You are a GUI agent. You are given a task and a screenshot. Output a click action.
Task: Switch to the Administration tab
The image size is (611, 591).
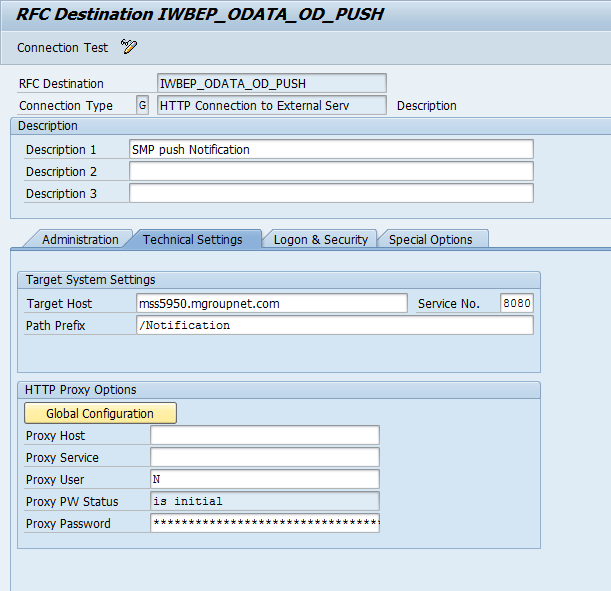tap(80, 239)
